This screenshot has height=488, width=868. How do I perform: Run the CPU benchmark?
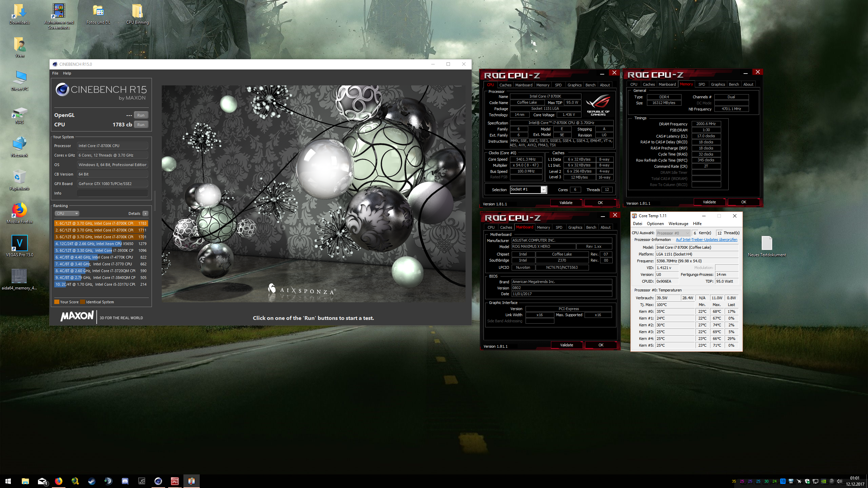[x=141, y=125]
